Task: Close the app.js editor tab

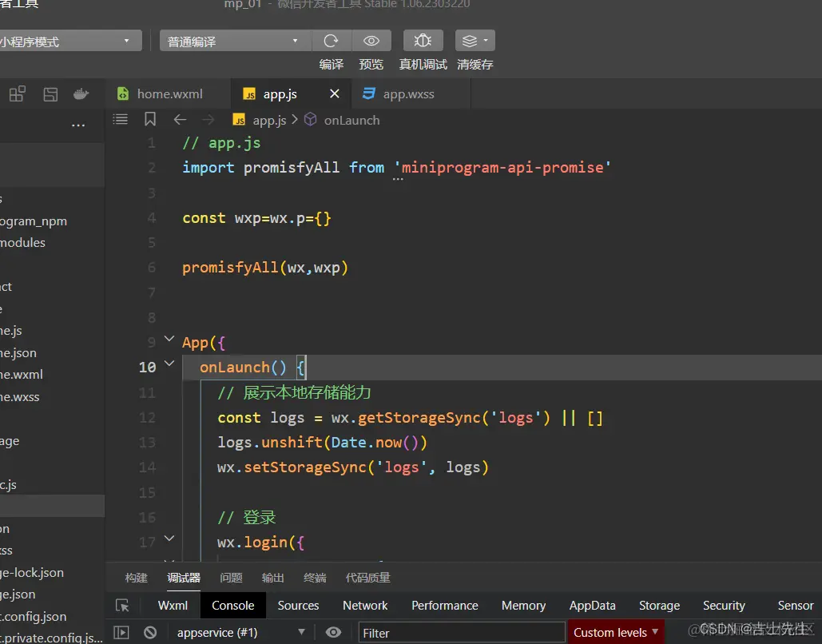Action: 335,93
